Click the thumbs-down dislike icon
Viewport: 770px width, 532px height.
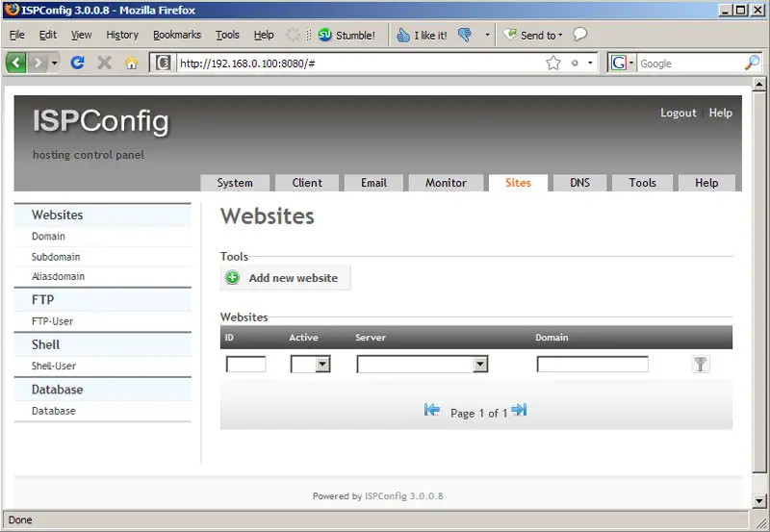[465, 35]
